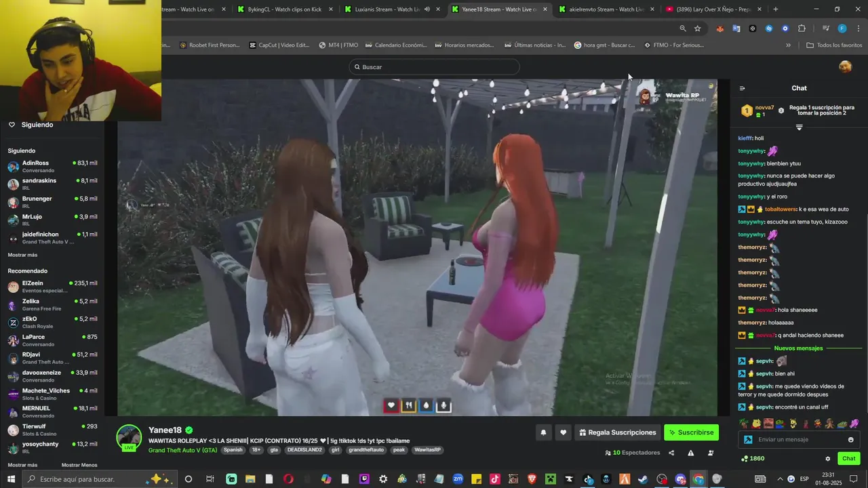This screenshot has height=488, width=868.
Task: Open Todos los favoritos bookmarks folder
Action: (x=834, y=45)
